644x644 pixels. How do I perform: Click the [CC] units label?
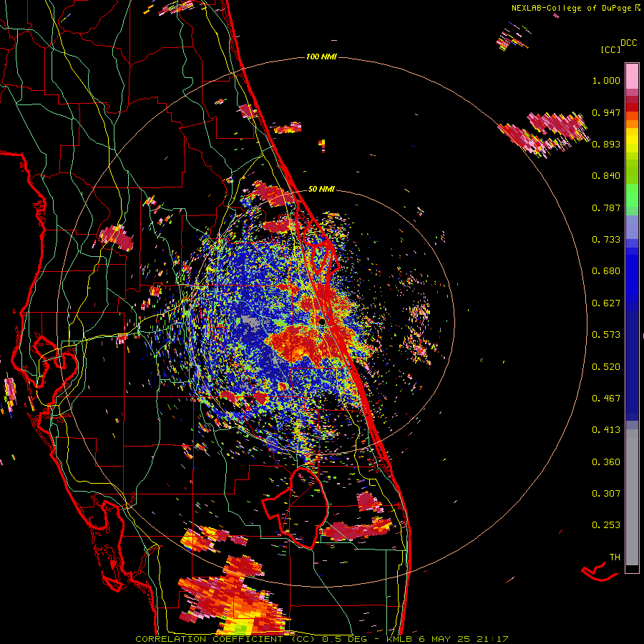pos(610,49)
